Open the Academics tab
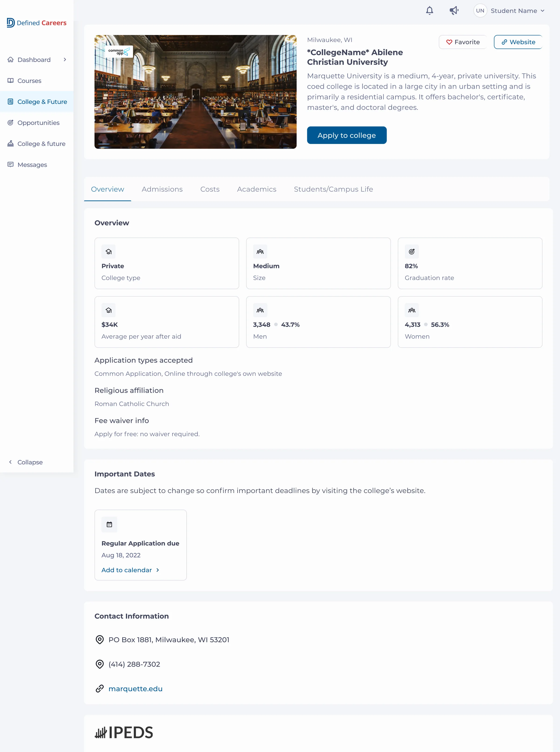This screenshot has width=560, height=752. (257, 189)
